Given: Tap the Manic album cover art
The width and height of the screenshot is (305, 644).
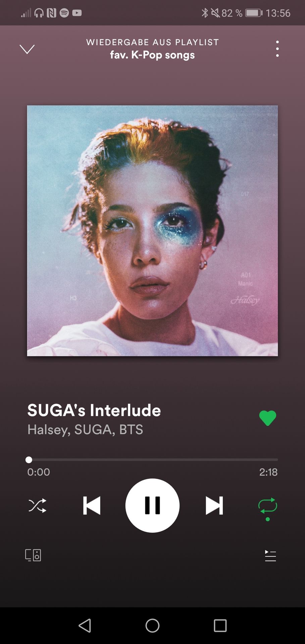Looking at the screenshot, I should 152,231.
